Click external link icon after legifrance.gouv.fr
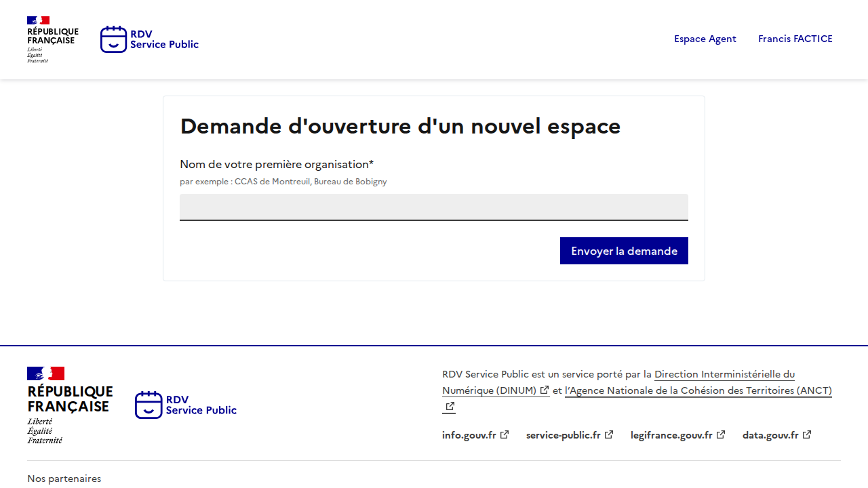 coord(721,435)
